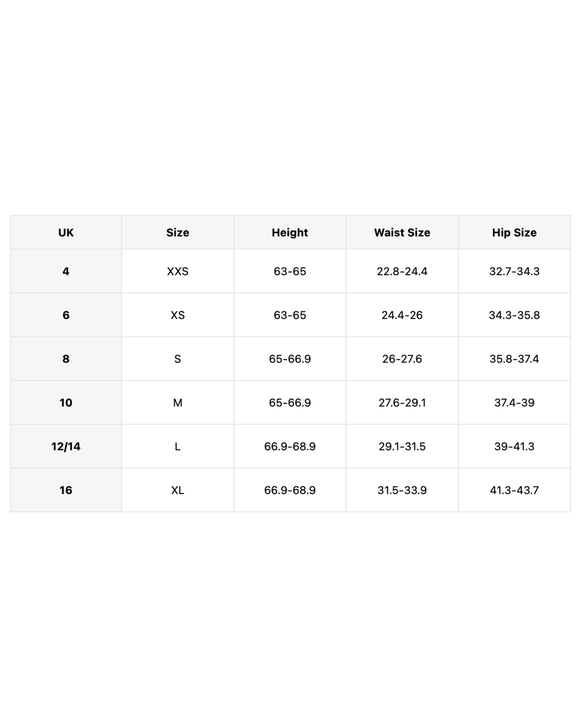Viewport: 582px width, 728px height.
Task: Click the 31.5-33.9 waist cell
Action: point(402,490)
